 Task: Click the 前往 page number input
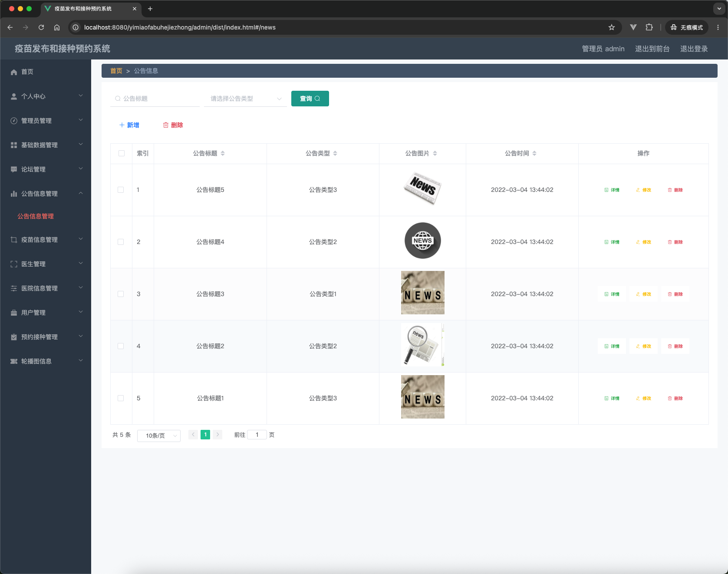tap(257, 435)
